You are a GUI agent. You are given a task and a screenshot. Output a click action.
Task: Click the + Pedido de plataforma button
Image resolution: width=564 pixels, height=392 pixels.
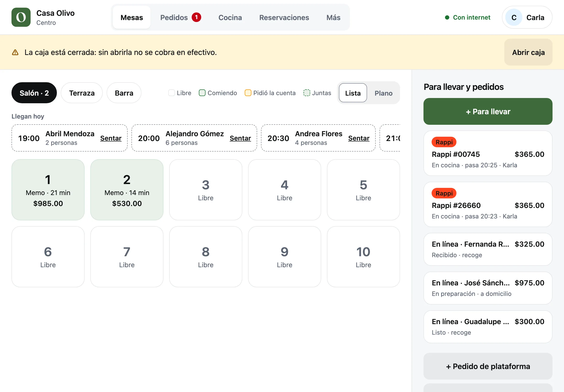point(488,366)
